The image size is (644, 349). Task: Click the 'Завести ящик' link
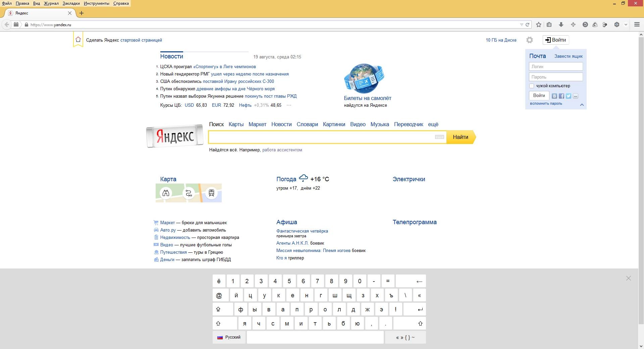pyautogui.click(x=569, y=56)
